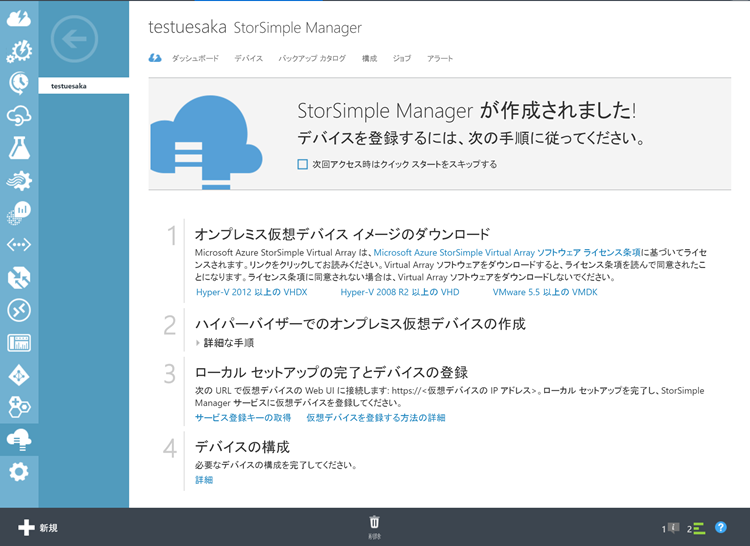
Task: Select the StorSimple cloud storage sidebar icon
Action: [x=19, y=439]
